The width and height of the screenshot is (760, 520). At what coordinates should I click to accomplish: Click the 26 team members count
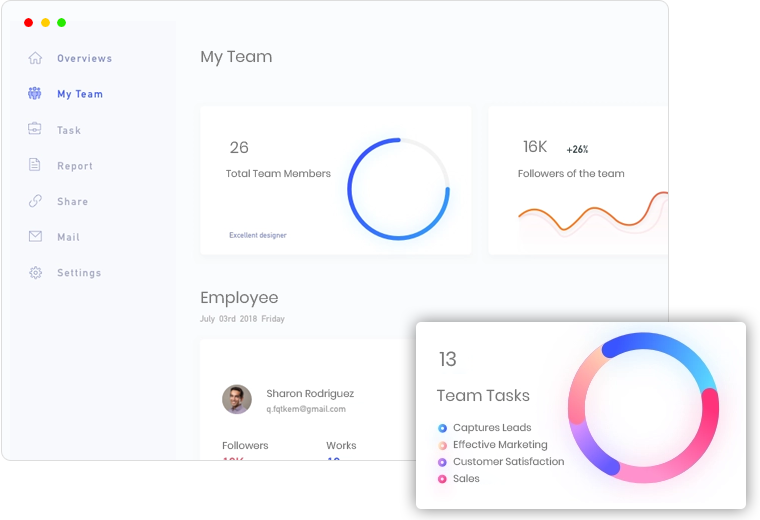coord(239,147)
